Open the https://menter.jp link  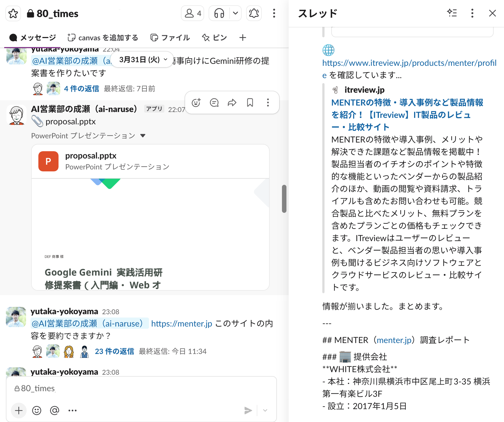182,324
